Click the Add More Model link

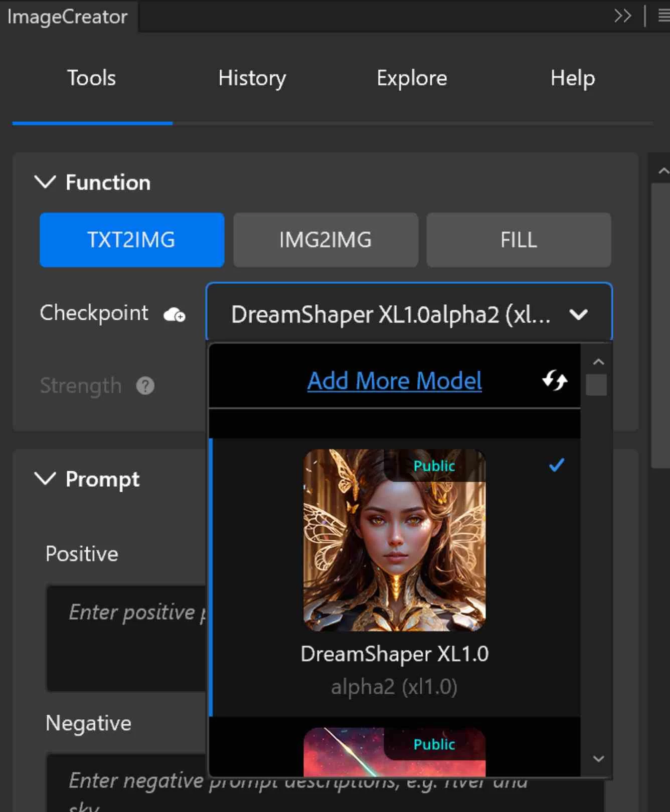click(395, 380)
